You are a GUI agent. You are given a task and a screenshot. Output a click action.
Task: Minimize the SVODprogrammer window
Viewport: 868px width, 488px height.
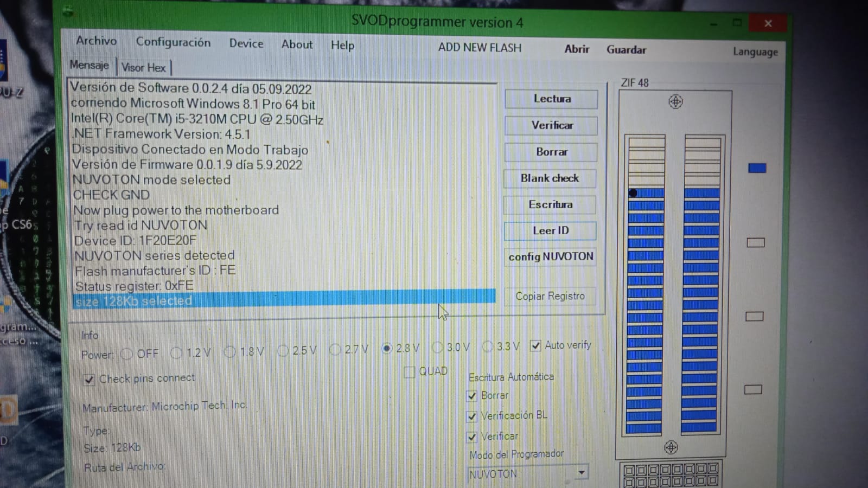click(x=713, y=24)
